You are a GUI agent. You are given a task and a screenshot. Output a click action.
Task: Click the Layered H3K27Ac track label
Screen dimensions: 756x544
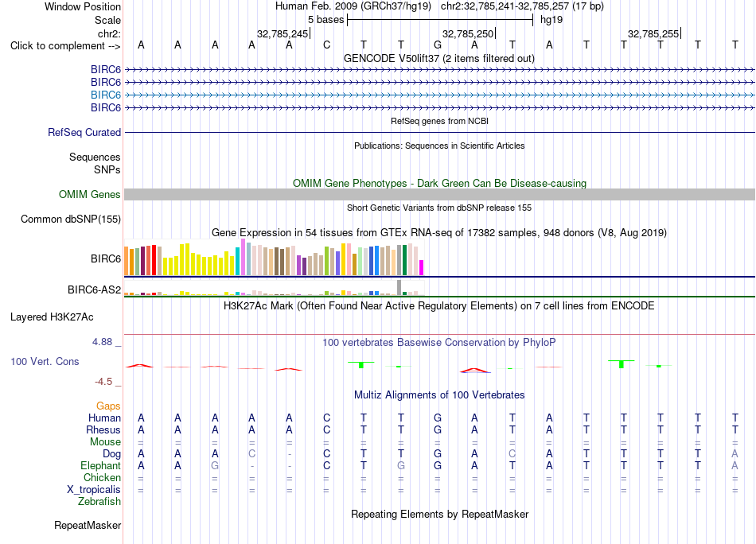[x=52, y=317]
